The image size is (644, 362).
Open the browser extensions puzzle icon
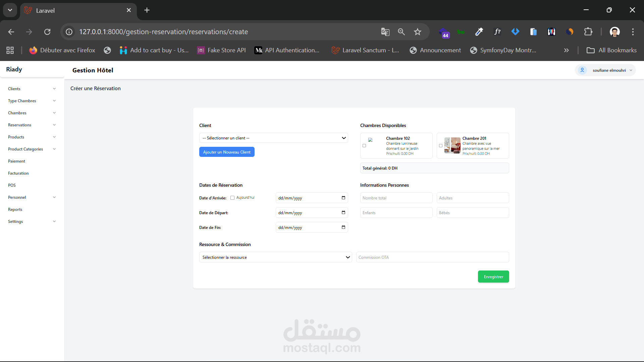point(588,32)
